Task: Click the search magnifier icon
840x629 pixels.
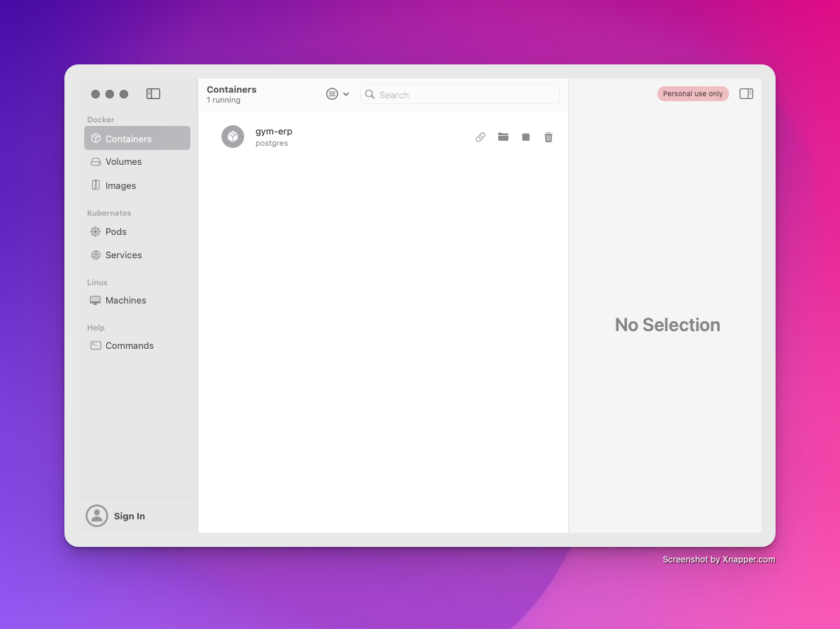Action: tap(369, 95)
